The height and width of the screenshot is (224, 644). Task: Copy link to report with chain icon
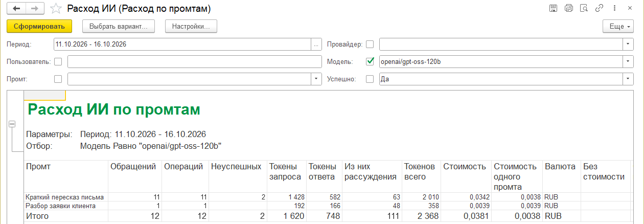click(600, 9)
